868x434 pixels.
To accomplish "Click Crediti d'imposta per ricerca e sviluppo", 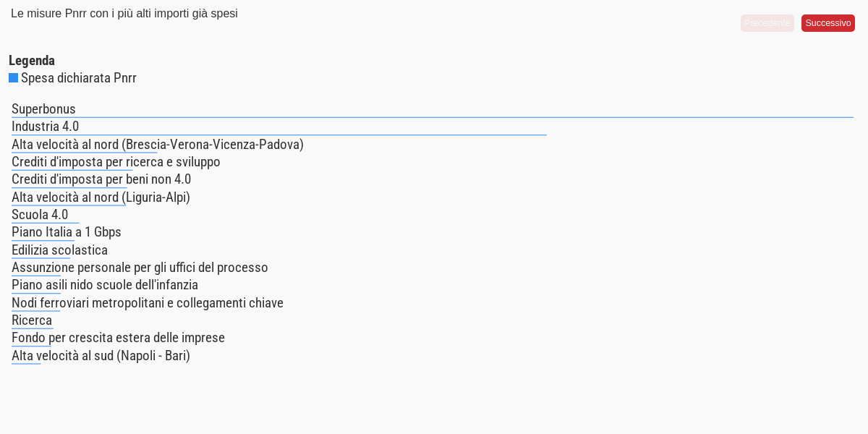I will tap(116, 162).
